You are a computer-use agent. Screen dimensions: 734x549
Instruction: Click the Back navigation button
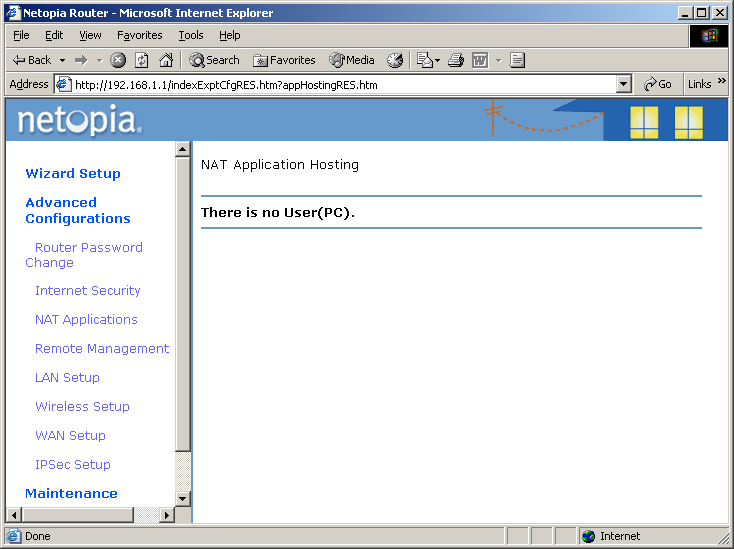pos(32,60)
